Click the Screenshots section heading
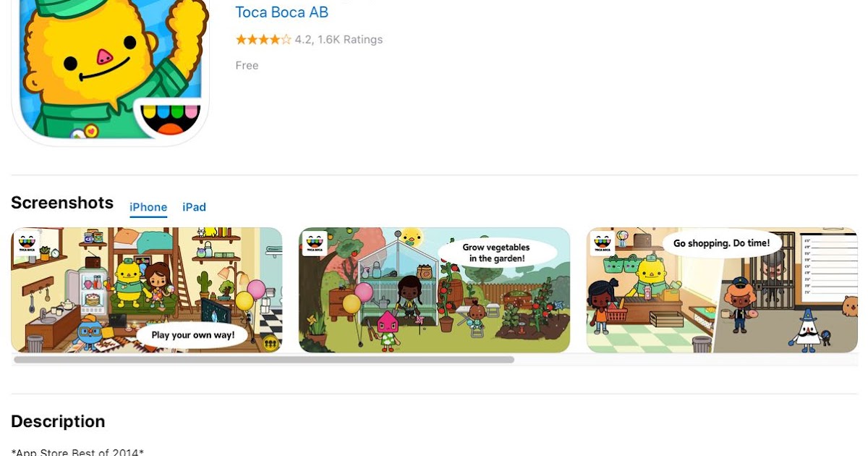 [62, 203]
